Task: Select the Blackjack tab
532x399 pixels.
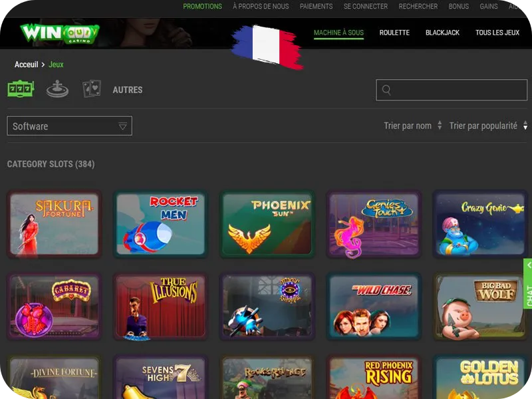Action: [442, 33]
